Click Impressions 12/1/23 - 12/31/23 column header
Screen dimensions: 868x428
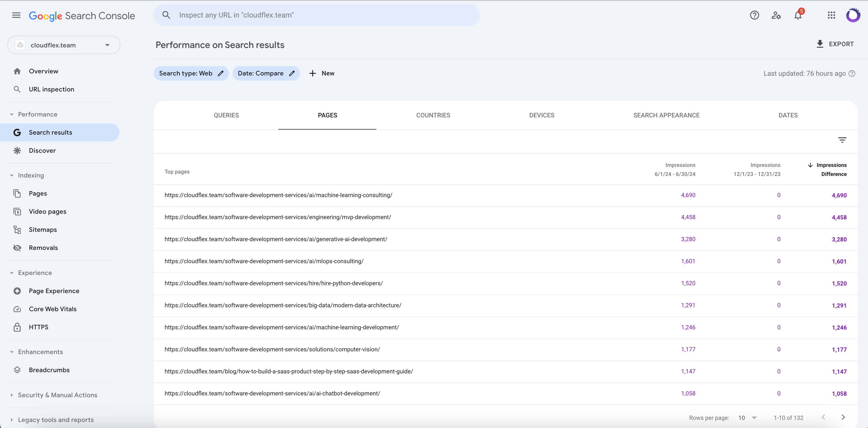tap(757, 169)
